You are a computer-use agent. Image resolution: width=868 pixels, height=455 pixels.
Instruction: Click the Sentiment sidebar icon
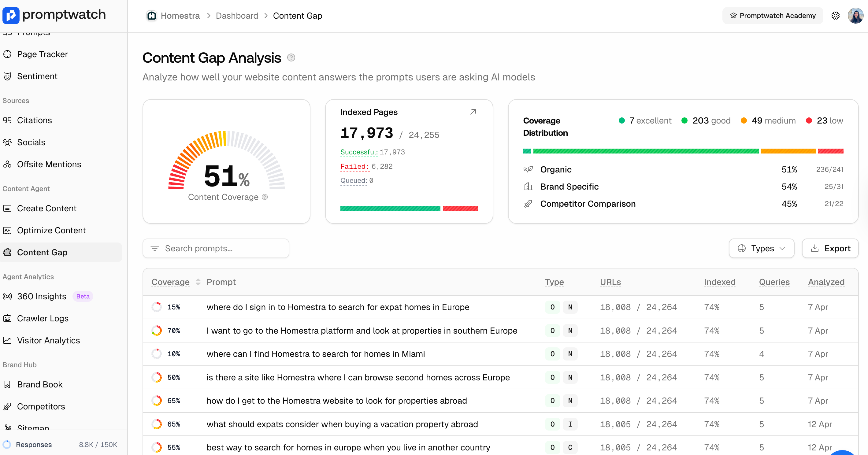pos(7,76)
